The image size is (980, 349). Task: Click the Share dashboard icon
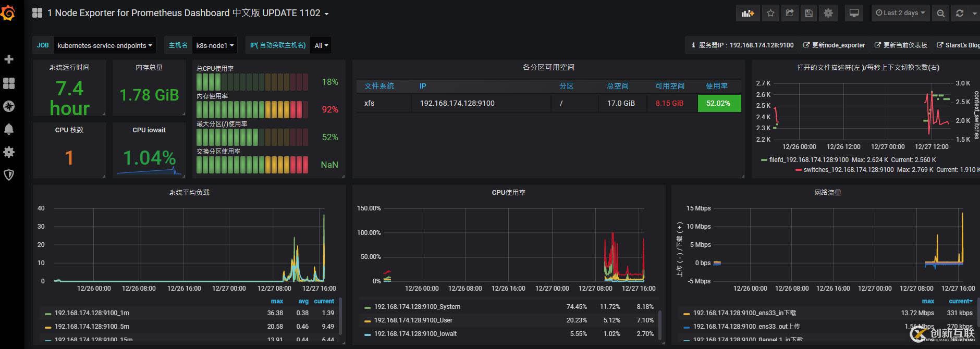[x=790, y=13]
